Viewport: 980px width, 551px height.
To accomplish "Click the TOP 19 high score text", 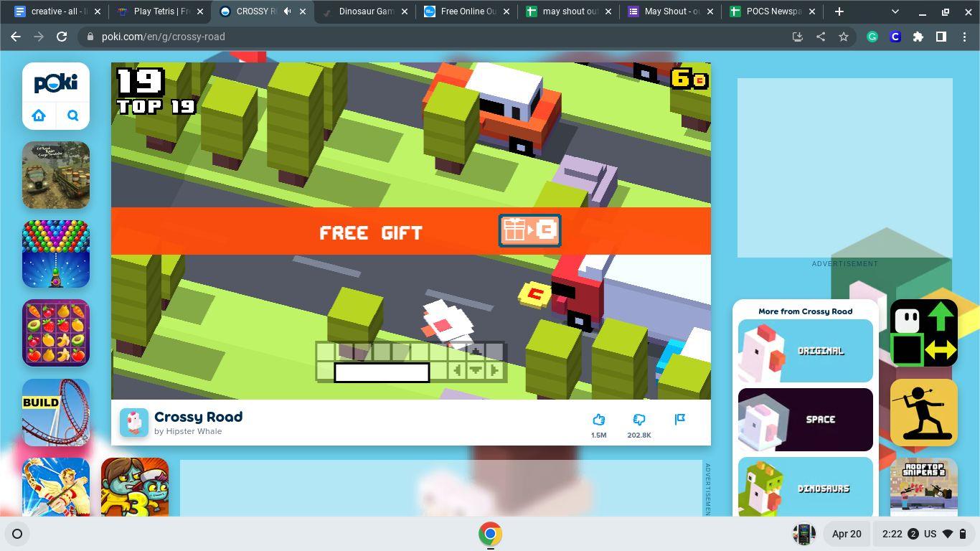I will (156, 107).
